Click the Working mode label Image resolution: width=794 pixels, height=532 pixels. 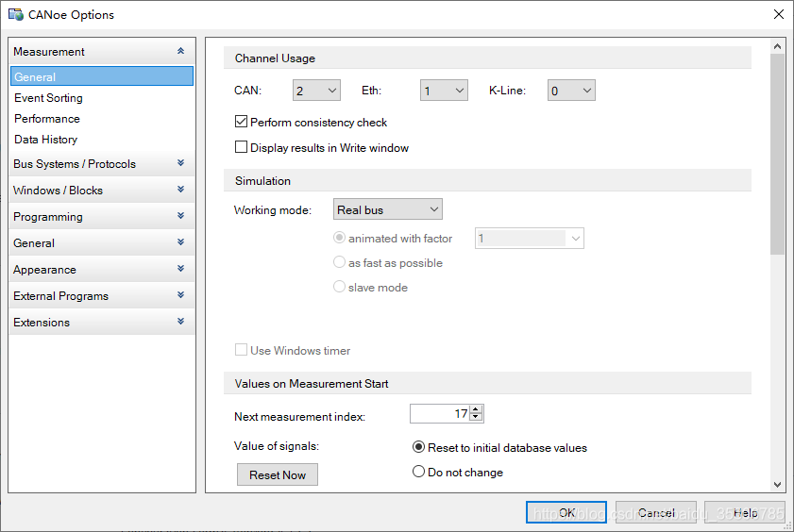click(273, 209)
